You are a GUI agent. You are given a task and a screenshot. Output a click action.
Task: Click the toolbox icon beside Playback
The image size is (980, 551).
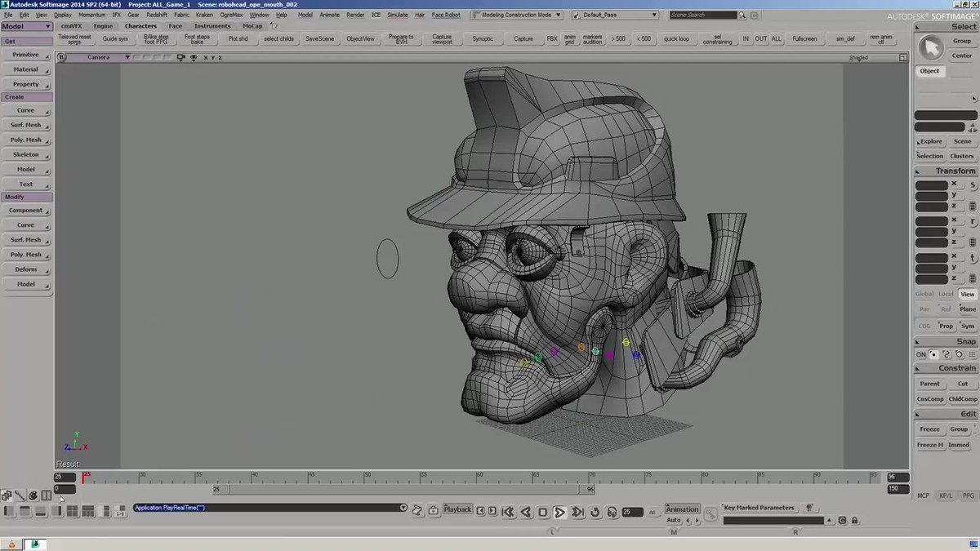(434, 510)
